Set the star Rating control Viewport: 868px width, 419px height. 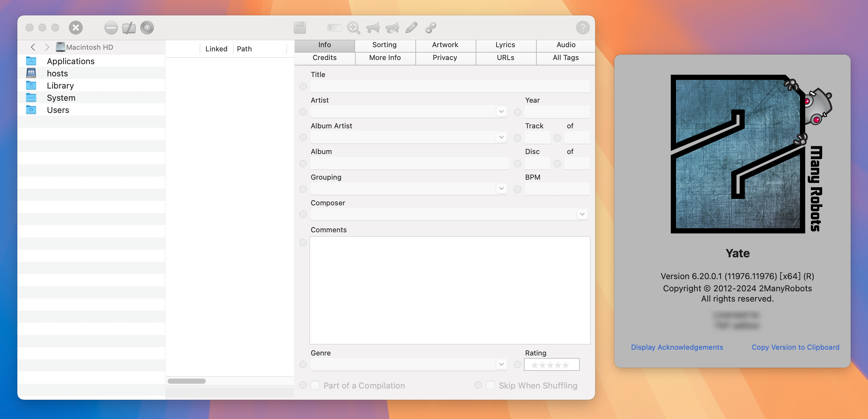click(x=551, y=365)
